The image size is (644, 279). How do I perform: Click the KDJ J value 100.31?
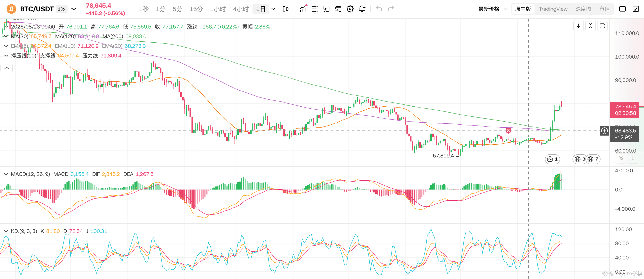tap(99, 231)
